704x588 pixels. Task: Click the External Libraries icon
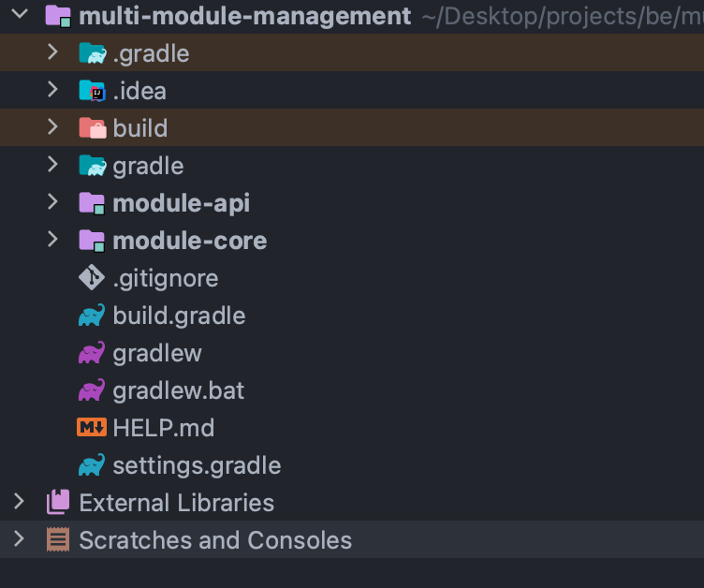coord(58,502)
